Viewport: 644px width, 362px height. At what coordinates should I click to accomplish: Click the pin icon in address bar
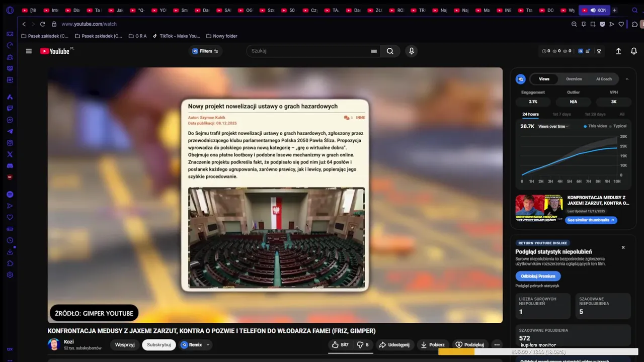coord(584,24)
